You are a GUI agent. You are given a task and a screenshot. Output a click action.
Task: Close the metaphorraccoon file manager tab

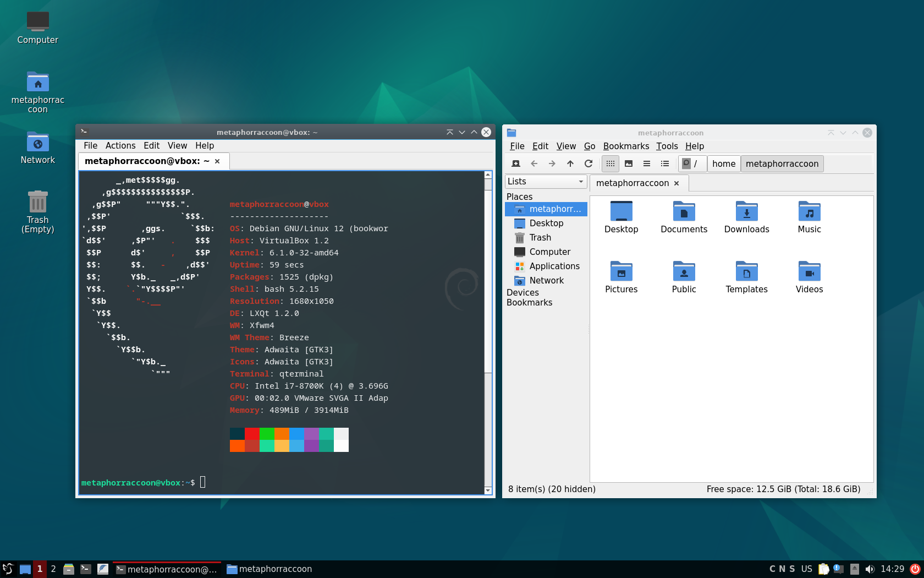point(676,183)
